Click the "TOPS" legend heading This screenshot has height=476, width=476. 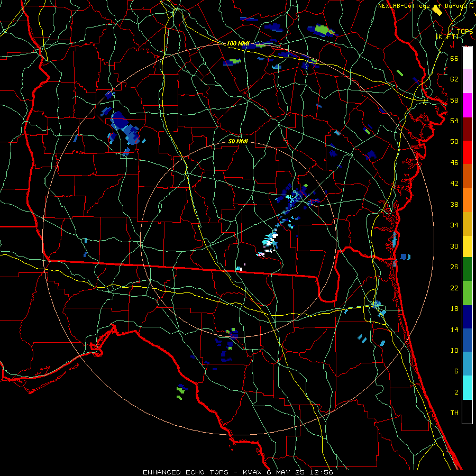point(465,32)
